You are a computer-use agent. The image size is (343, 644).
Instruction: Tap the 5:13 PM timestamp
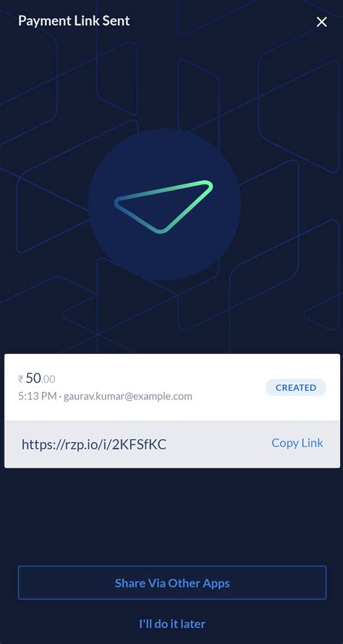coord(38,397)
